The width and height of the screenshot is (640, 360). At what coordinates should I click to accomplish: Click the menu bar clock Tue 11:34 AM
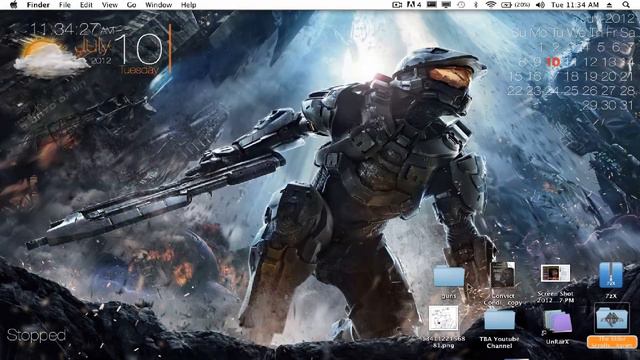point(575,5)
